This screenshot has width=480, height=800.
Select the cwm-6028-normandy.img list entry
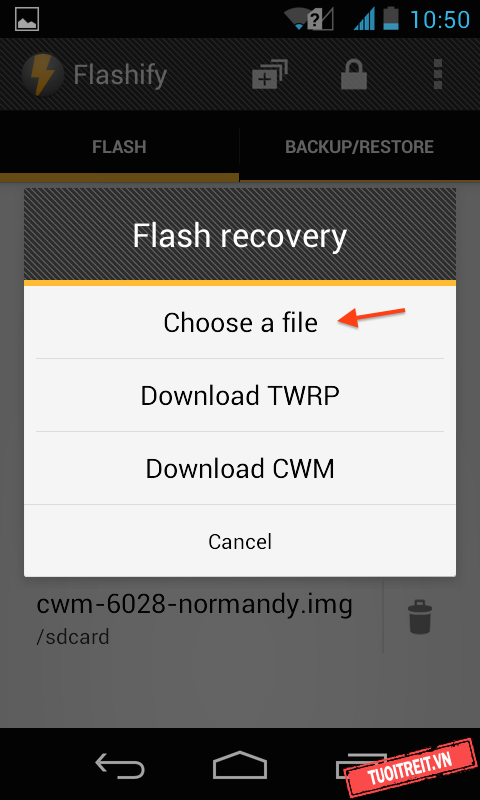coord(194,618)
